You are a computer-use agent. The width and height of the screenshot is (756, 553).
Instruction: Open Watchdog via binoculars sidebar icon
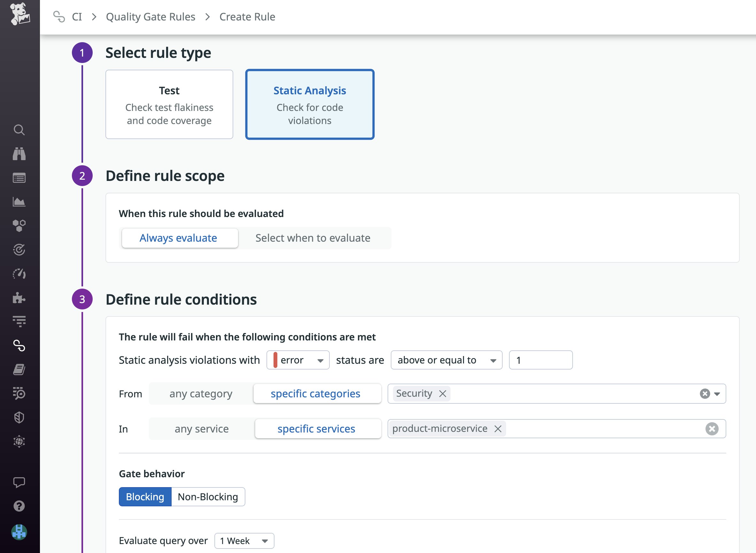click(19, 153)
